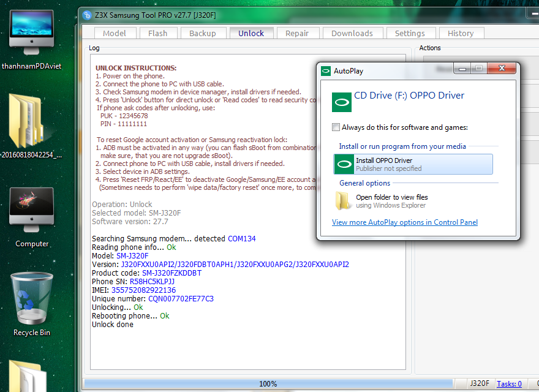Switch to the Backup tab
The image size is (539, 392).
(x=203, y=33)
